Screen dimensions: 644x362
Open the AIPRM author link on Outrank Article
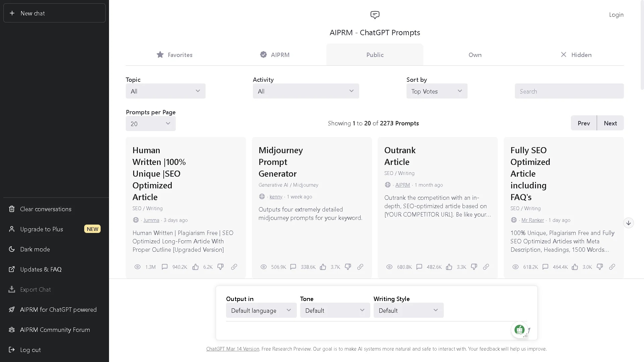(402, 185)
